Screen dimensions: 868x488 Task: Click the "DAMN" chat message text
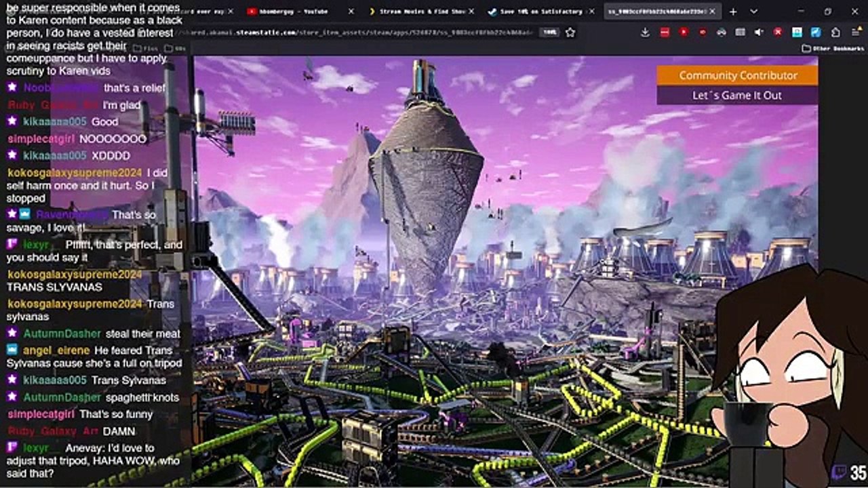click(x=119, y=431)
